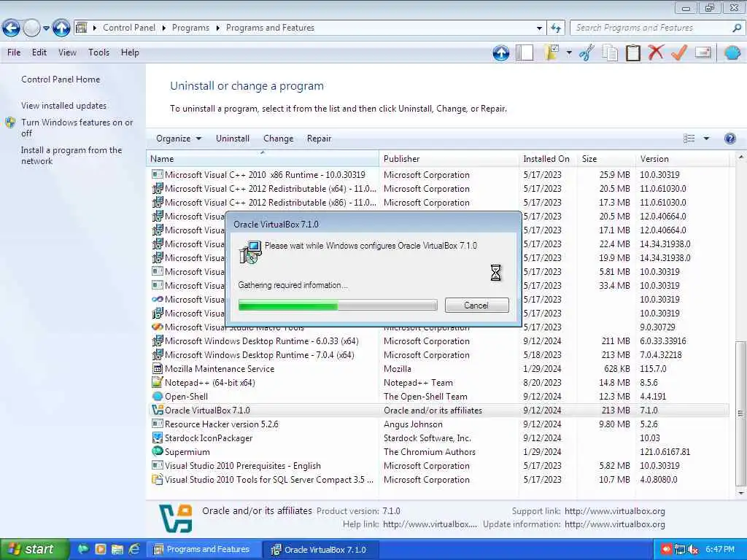
Task: Sort by the Size column header
Action: click(x=606, y=159)
